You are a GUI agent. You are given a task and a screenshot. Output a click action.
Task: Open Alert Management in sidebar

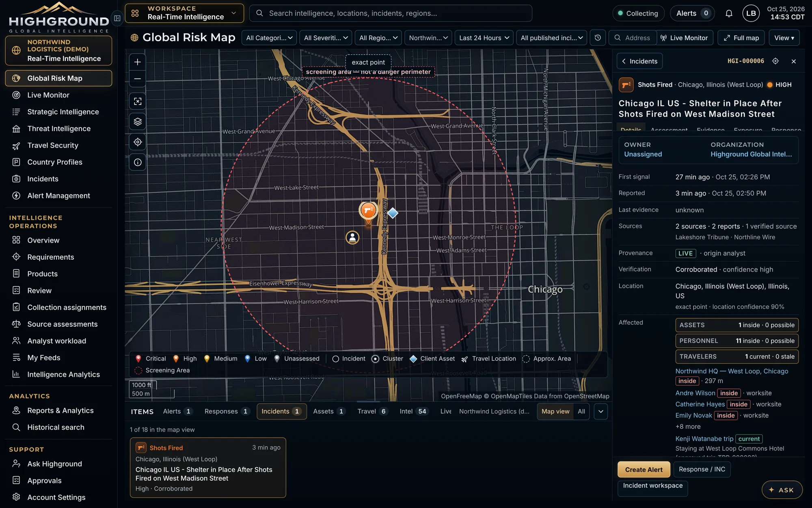(x=58, y=195)
